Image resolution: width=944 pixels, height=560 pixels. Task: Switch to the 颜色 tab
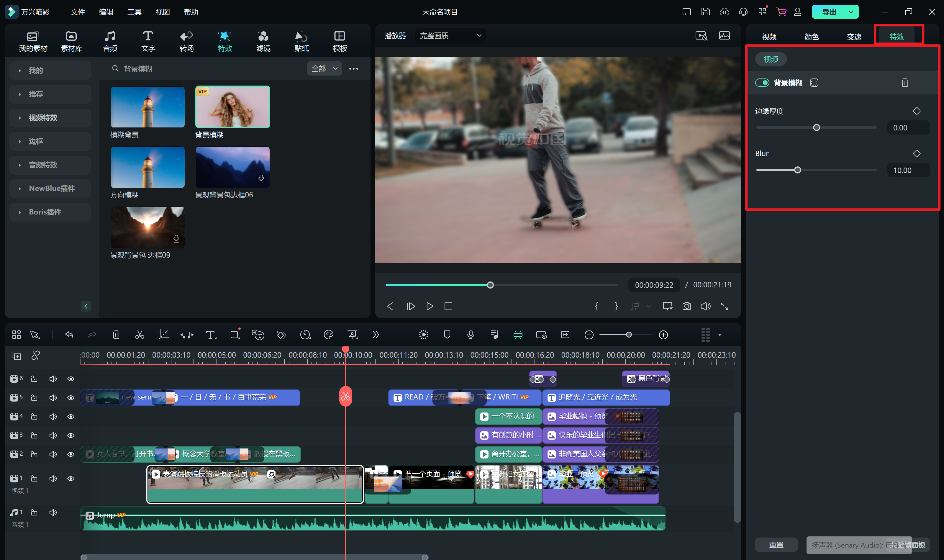pyautogui.click(x=811, y=37)
